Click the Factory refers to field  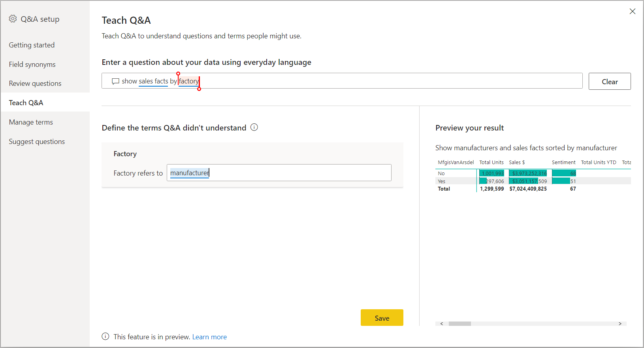(279, 173)
